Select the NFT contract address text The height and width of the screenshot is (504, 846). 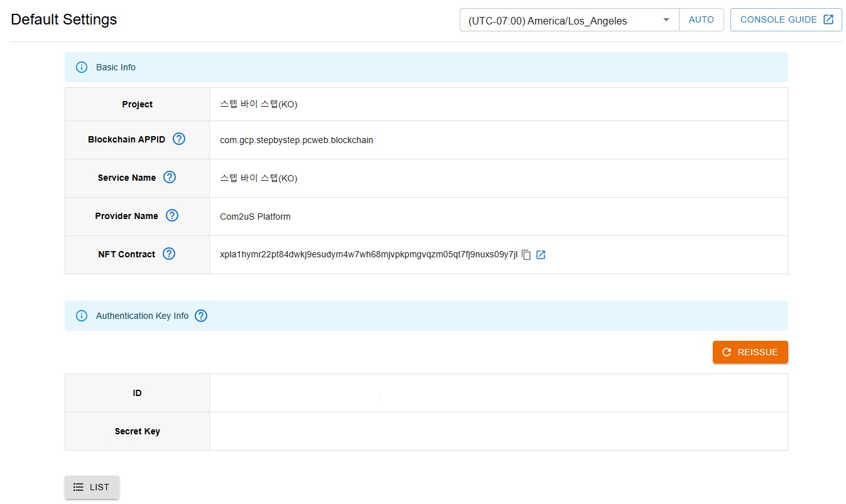tap(369, 255)
